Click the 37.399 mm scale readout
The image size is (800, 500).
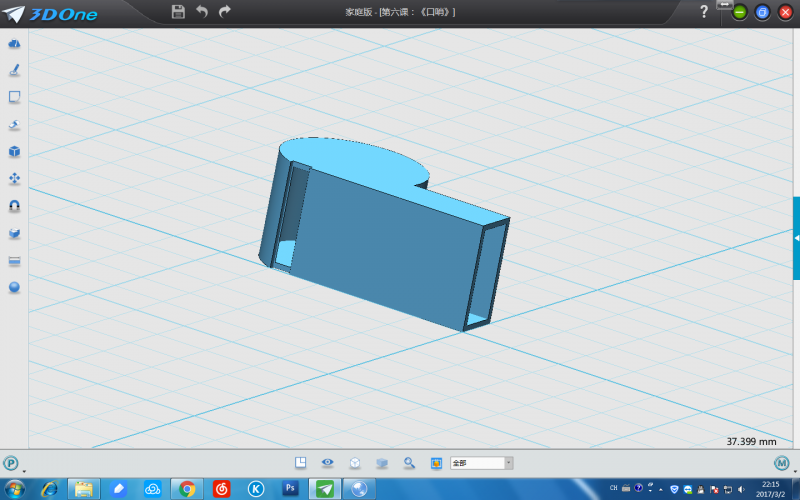pos(751,441)
